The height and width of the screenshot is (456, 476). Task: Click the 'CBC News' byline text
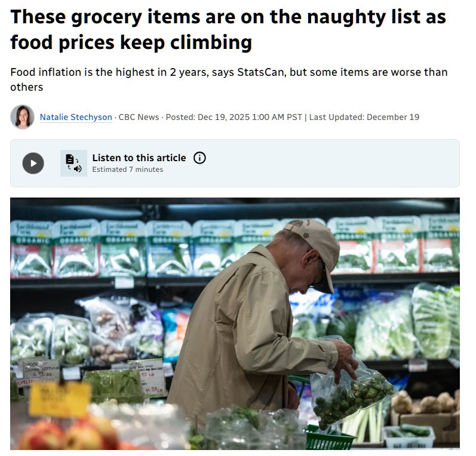point(139,117)
